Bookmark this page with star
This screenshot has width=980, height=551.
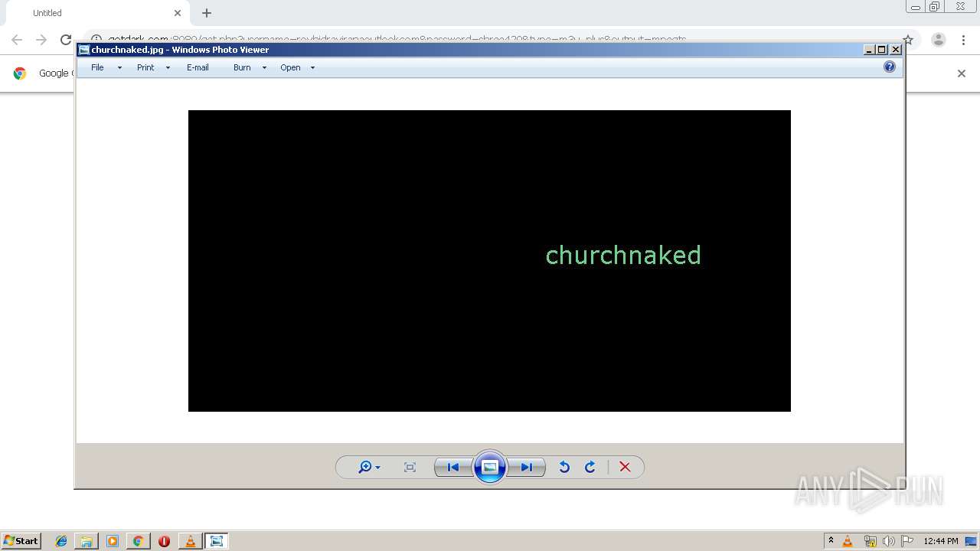pos(908,40)
